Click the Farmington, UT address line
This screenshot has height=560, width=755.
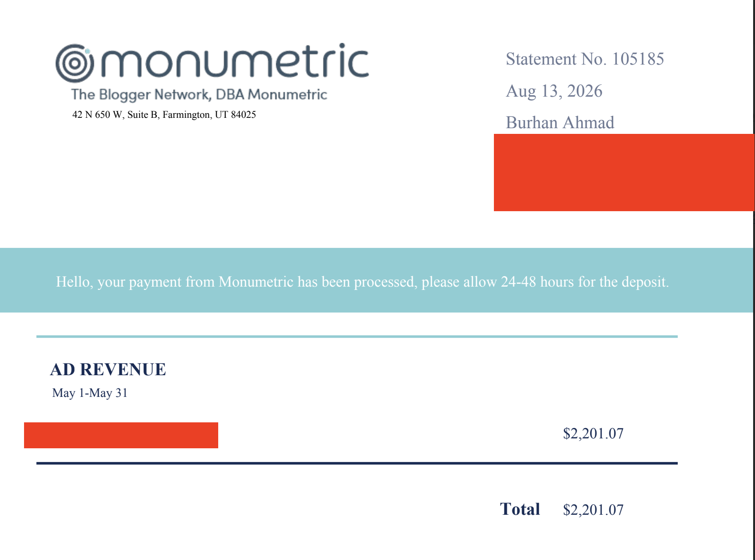coord(164,115)
